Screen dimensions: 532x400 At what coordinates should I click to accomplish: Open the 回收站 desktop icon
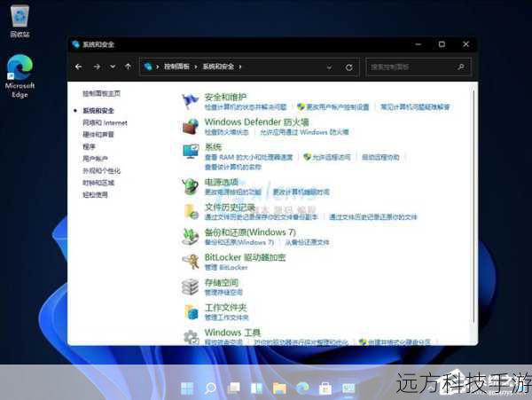pos(20,21)
